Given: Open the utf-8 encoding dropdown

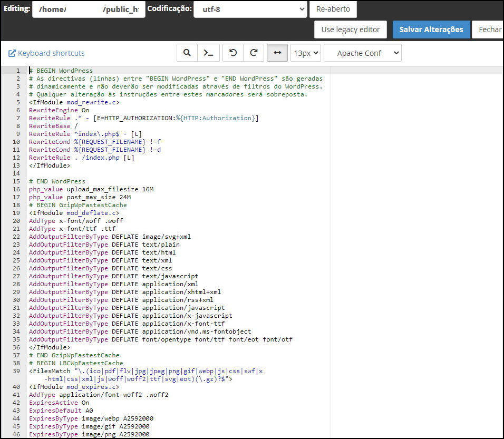Looking at the screenshot, I should 250,9.
